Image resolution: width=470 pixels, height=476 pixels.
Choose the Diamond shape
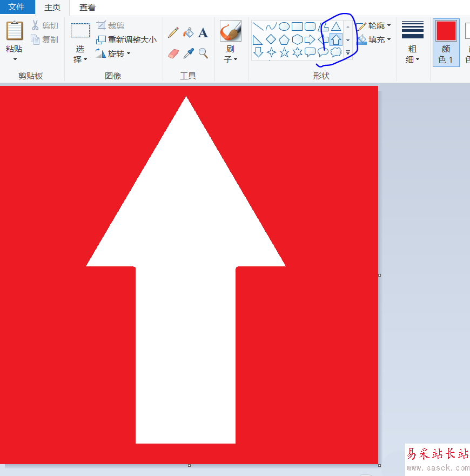(x=271, y=39)
